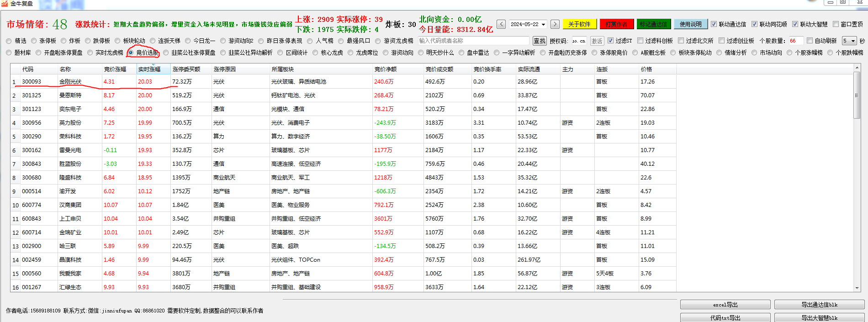The height and width of the screenshot is (322, 868).
Task: Toggle the 联动同花顺 checkbox
Action: click(754, 24)
